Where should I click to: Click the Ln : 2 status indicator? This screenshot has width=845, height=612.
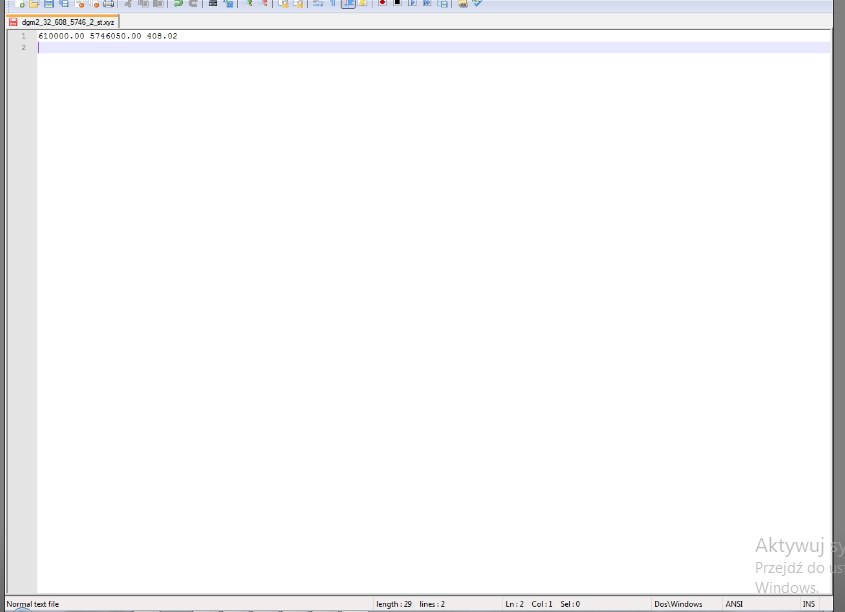tap(514, 604)
